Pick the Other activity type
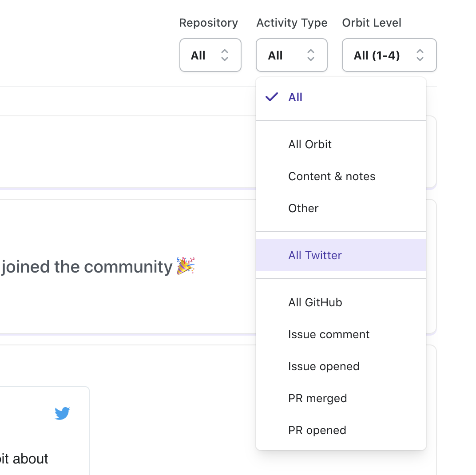 [341, 208]
